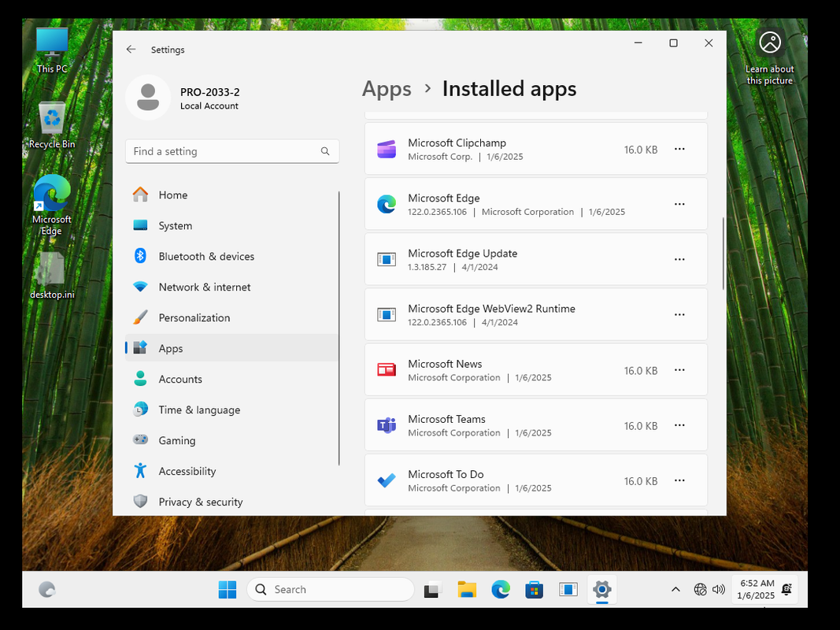Click the Microsoft News app name

[445, 364]
